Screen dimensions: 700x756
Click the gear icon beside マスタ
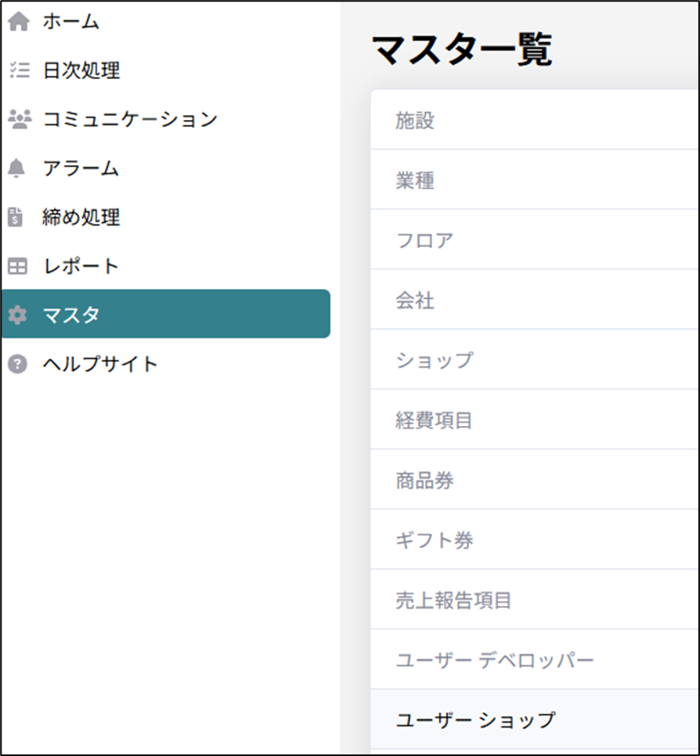pyautogui.click(x=17, y=315)
